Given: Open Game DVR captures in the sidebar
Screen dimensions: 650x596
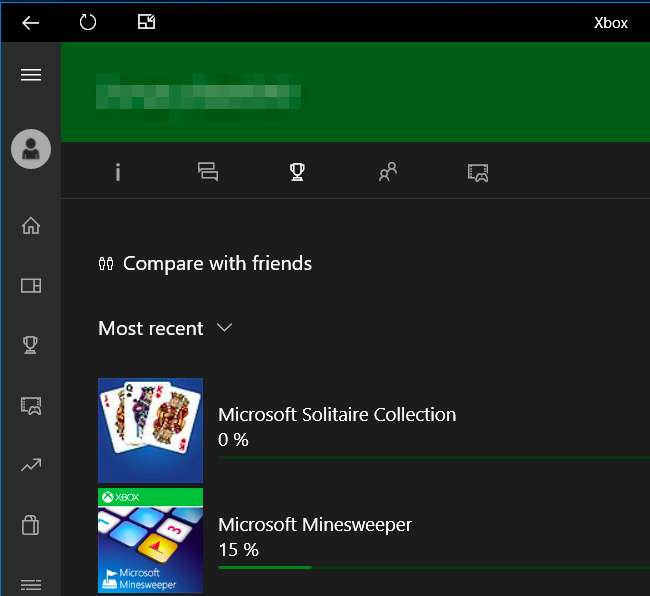Looking at the screenshot, I should coord(30,405).
